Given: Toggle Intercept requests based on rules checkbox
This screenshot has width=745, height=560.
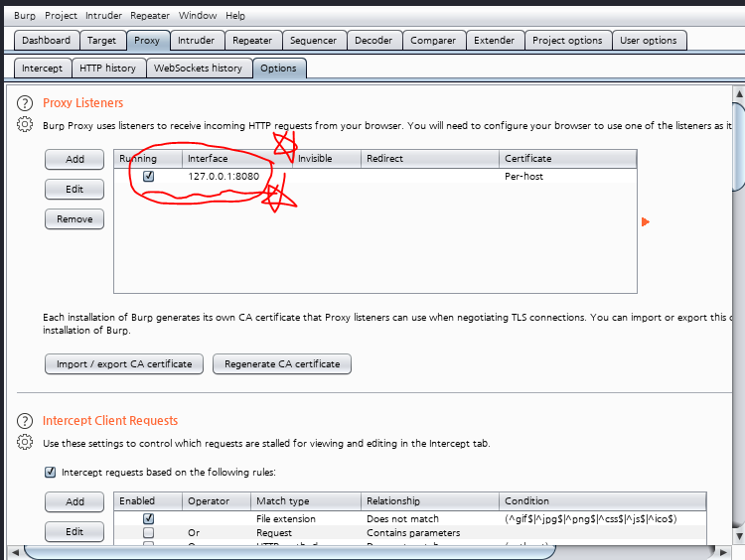Looking at the screenshot, I should click(50, 473).
